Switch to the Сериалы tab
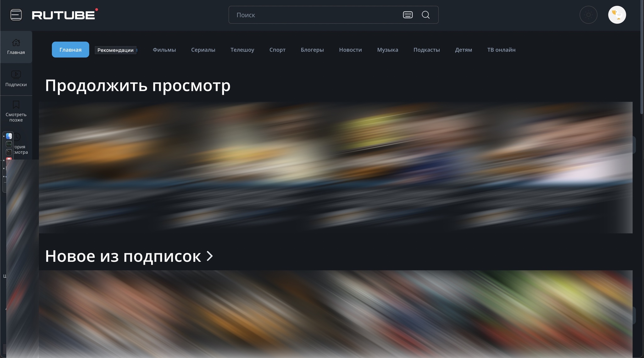Image resolution: width=644 pixels, height=358 pixels. pos(203,50)
